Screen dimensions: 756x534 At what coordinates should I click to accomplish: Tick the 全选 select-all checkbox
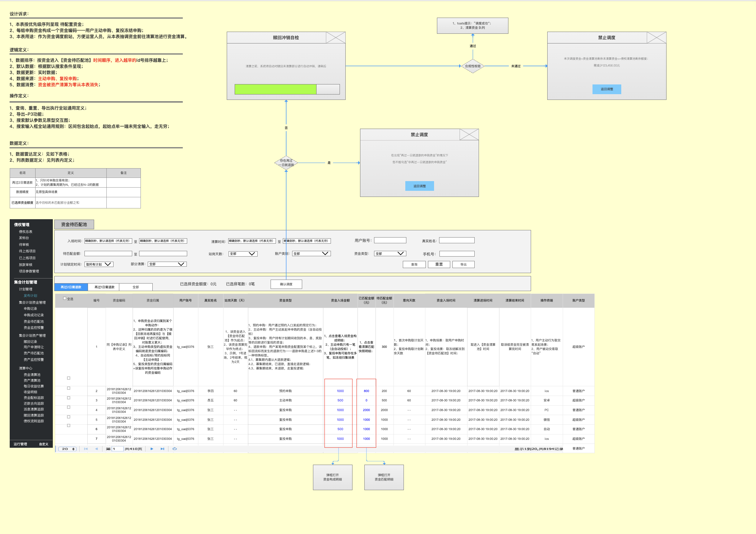tap(65, 298)
